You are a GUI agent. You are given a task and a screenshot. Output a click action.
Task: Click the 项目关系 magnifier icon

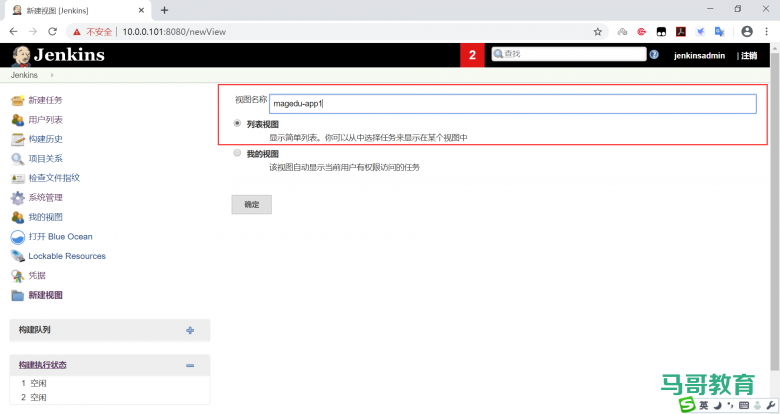click(17, 159)
